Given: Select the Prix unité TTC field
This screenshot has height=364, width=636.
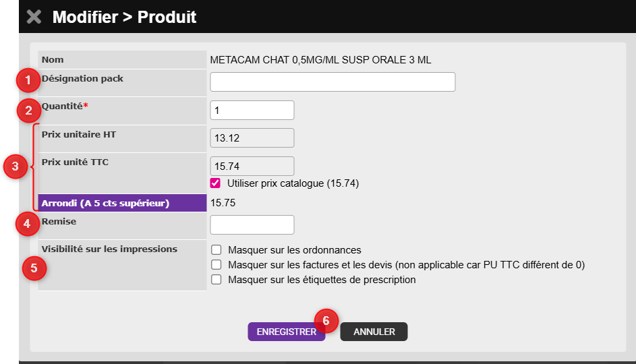Looking at the screenshot, I should 252,166.
